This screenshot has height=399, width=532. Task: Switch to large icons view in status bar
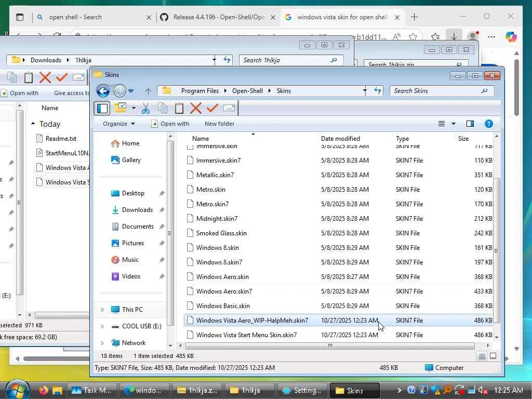pyautogui.click(x=494, y=356)
